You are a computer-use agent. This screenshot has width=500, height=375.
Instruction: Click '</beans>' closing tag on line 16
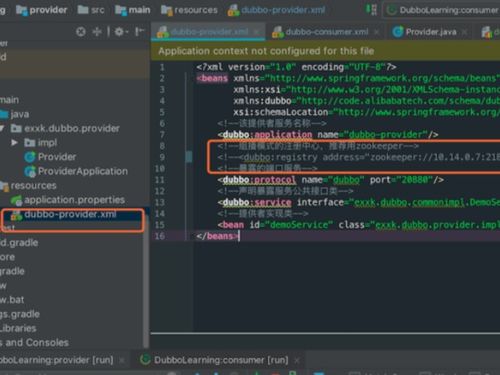tap(217, 236)
